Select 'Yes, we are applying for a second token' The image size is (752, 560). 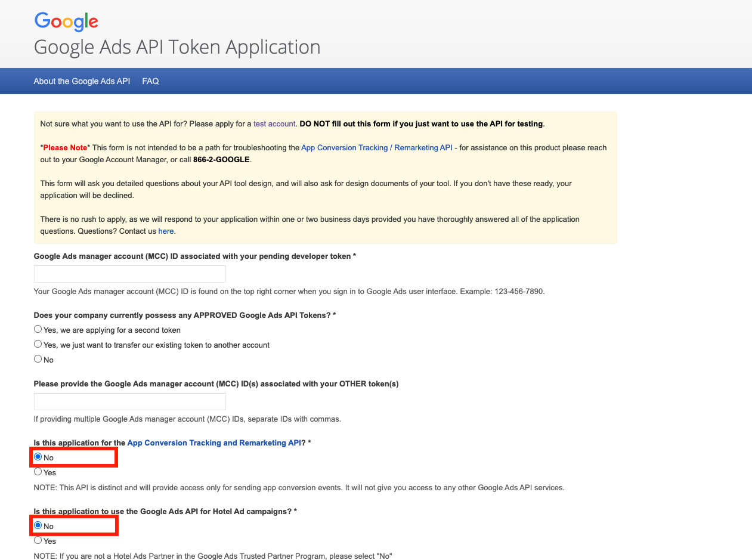(x=38, y=329)
